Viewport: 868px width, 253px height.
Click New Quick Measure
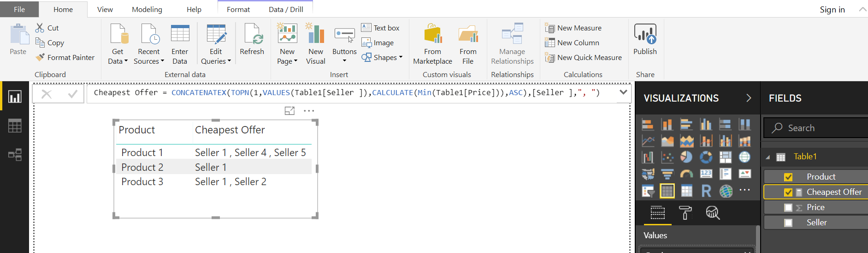coord(584,57)
